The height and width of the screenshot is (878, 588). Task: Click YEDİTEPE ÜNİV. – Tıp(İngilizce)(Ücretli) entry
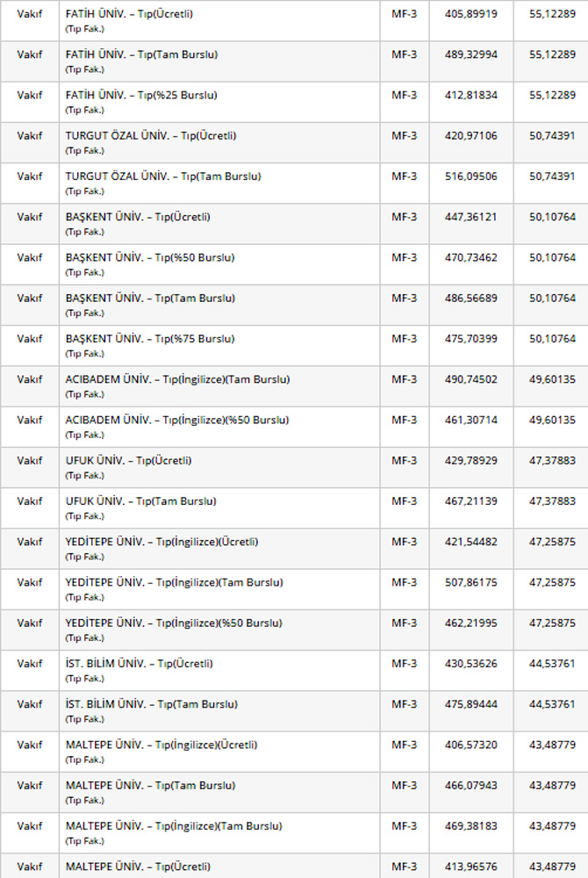161,541
